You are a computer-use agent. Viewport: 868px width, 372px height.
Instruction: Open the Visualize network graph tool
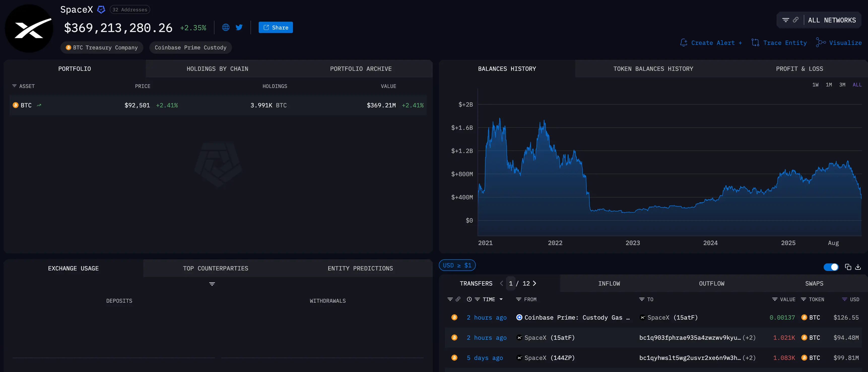839,43
